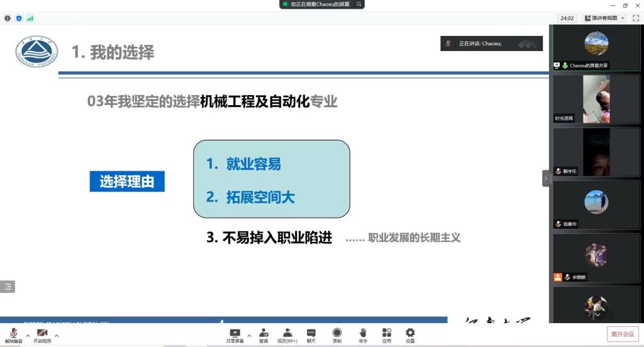Open the Speaker View (演讲者视图) dropdown
644x347 pixels.
pyautogui.click(x=604, y=18)
